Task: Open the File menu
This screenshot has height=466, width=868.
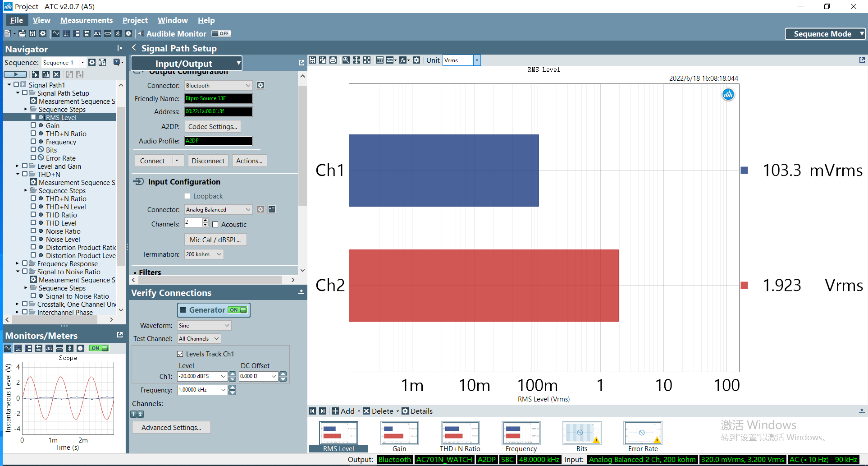Action: pyautogui.click(x=17, y=20)
